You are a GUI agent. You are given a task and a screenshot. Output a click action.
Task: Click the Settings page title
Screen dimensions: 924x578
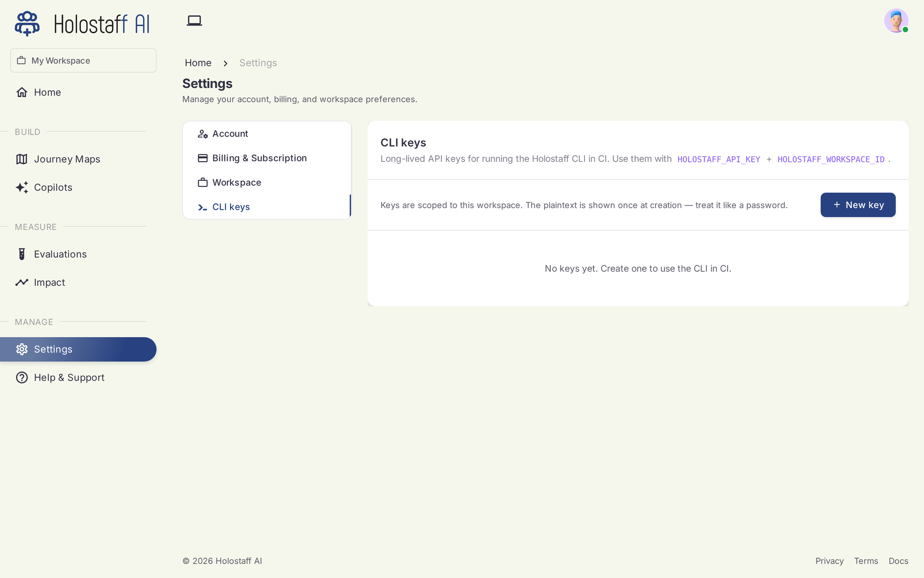[x=207, y=84]
